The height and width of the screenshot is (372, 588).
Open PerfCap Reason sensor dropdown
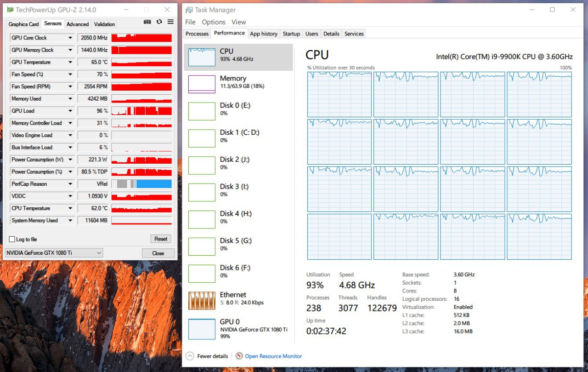pos(70,184)
